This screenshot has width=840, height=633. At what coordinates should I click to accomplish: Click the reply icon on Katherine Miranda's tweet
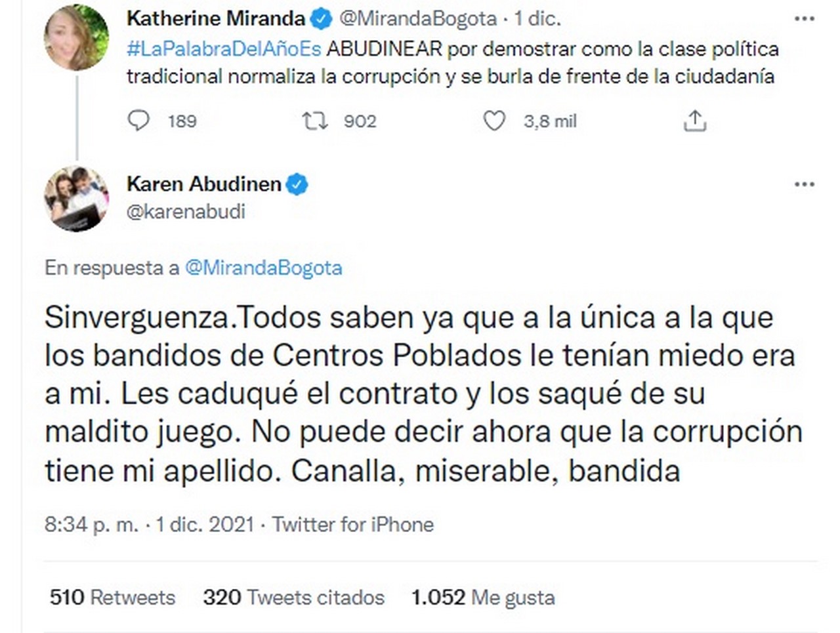pyautogui.click(x=138, y=121)
